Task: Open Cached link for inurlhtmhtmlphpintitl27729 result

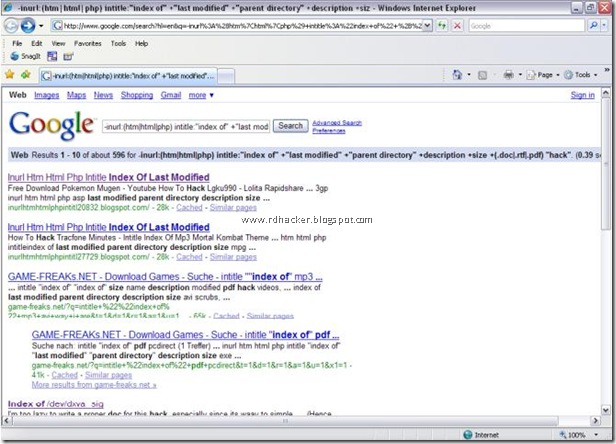Action: click(x=189, y=257)
